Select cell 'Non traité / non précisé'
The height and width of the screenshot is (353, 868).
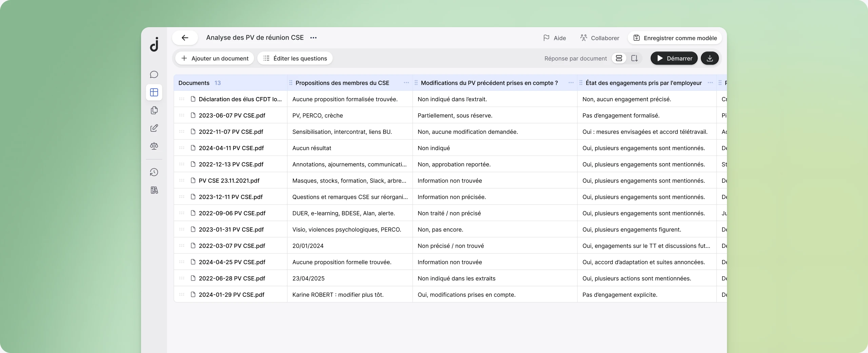495,213
